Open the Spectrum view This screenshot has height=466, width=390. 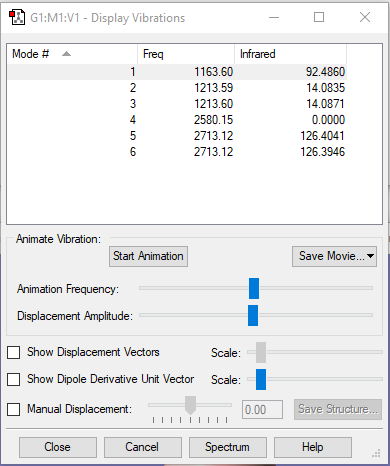pos(228,447)
